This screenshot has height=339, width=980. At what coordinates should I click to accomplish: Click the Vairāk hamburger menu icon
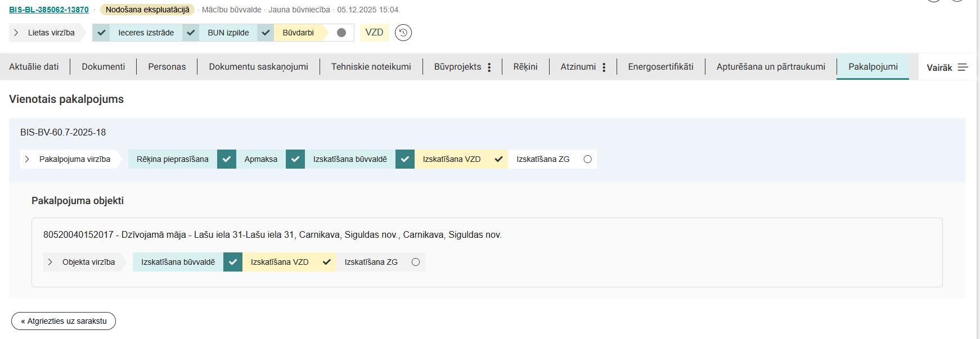963,67
